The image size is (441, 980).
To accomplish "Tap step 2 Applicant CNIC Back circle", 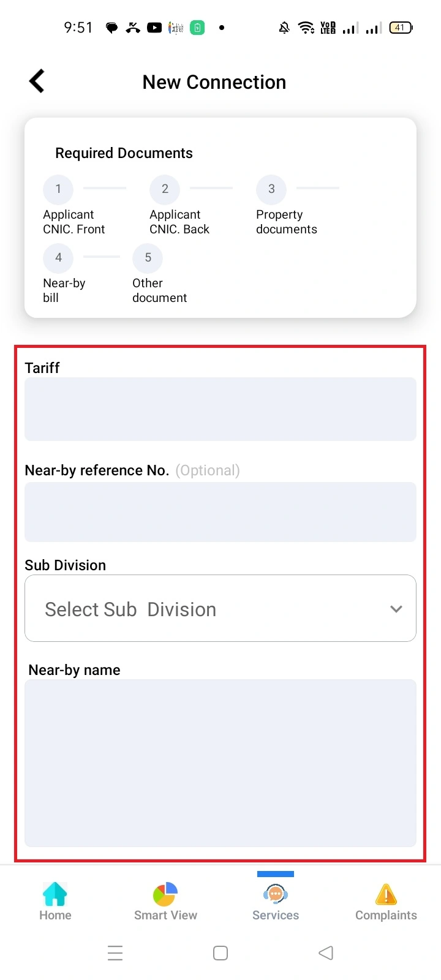I will click(164, 189).
